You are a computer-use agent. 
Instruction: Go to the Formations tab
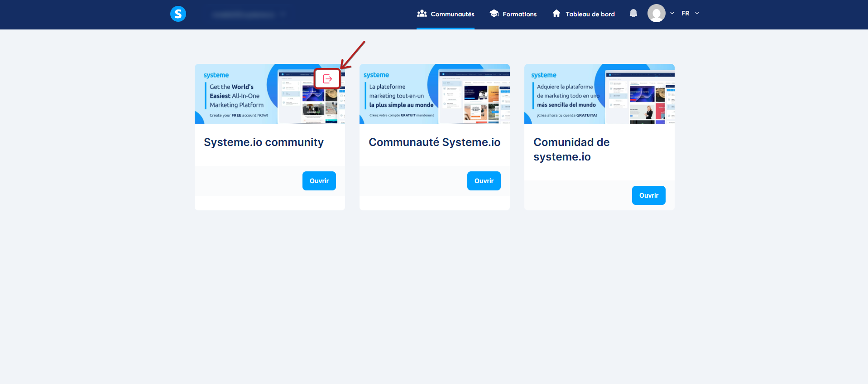[513, 14]
